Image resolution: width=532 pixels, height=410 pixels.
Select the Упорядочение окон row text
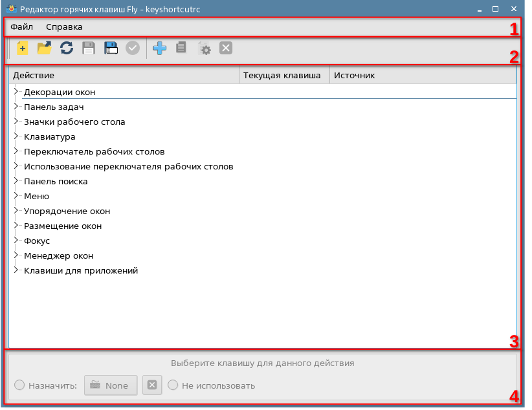67,211
